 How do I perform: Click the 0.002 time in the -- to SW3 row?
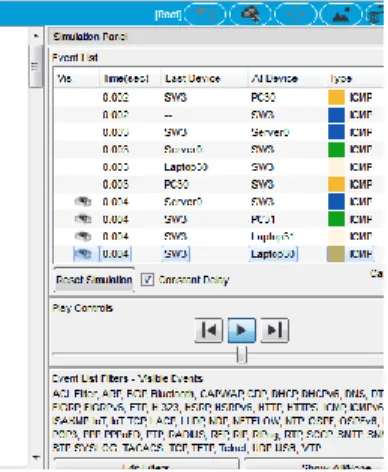115,115
